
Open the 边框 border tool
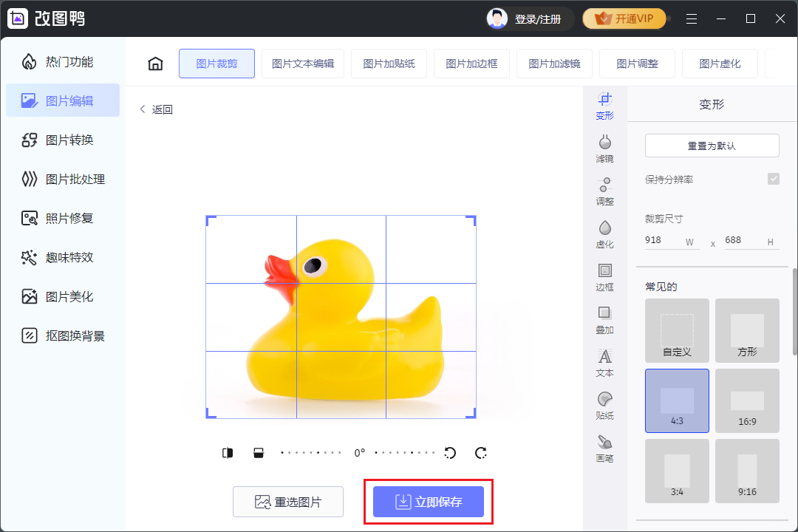coord(604,276)
